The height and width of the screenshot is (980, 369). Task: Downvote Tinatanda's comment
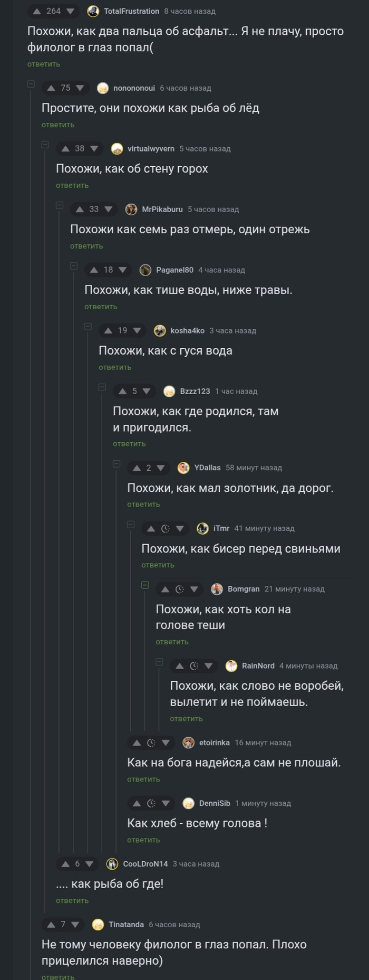75,925
